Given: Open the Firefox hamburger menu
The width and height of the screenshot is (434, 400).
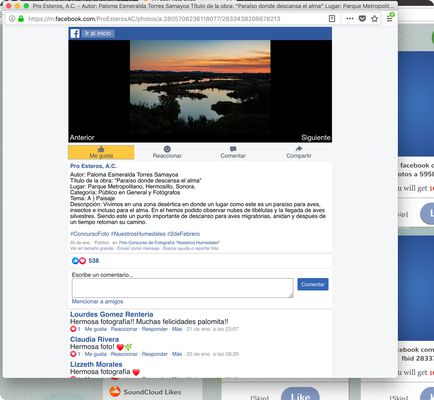Looking at the screenshot, I should coord(389,18).
